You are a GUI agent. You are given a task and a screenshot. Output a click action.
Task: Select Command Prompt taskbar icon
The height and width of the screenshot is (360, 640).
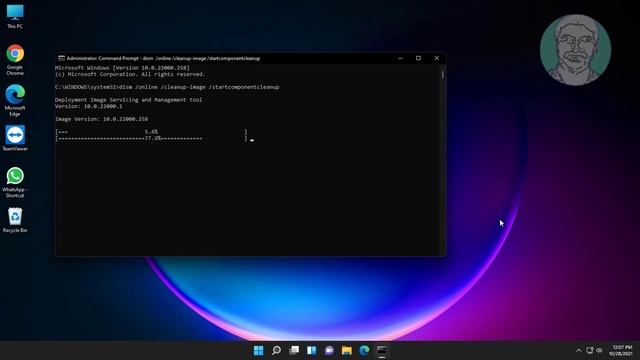(x=382, y=351)
